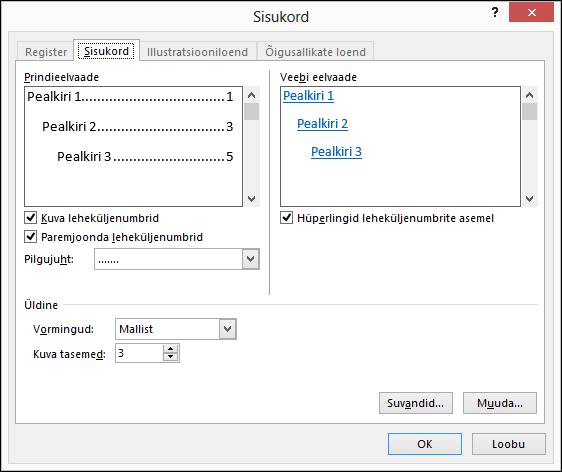Viewport: 562px width, 472px height.
Task: Disable Hüperlingid leheküljenumbrite asemel checkbox
Action: (x=286, y=218)
